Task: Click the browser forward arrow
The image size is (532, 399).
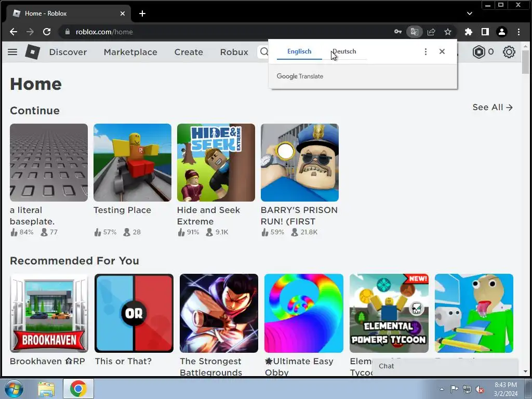Action: tap(30, 32)
